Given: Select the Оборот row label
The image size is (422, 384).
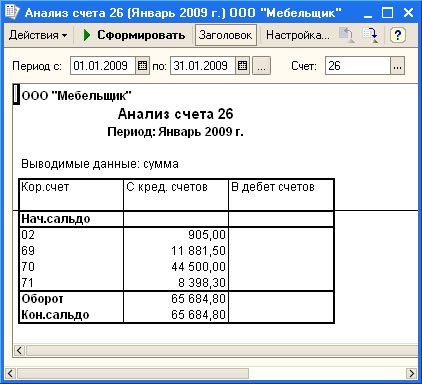Looking at the screenshot, I should [x=42, y=299].
